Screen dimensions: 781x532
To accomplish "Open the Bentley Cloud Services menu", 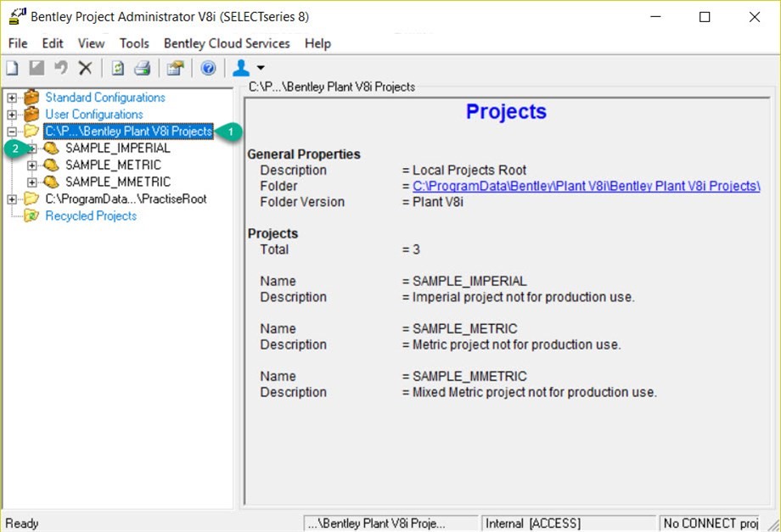I will click(x=226, y=43).
